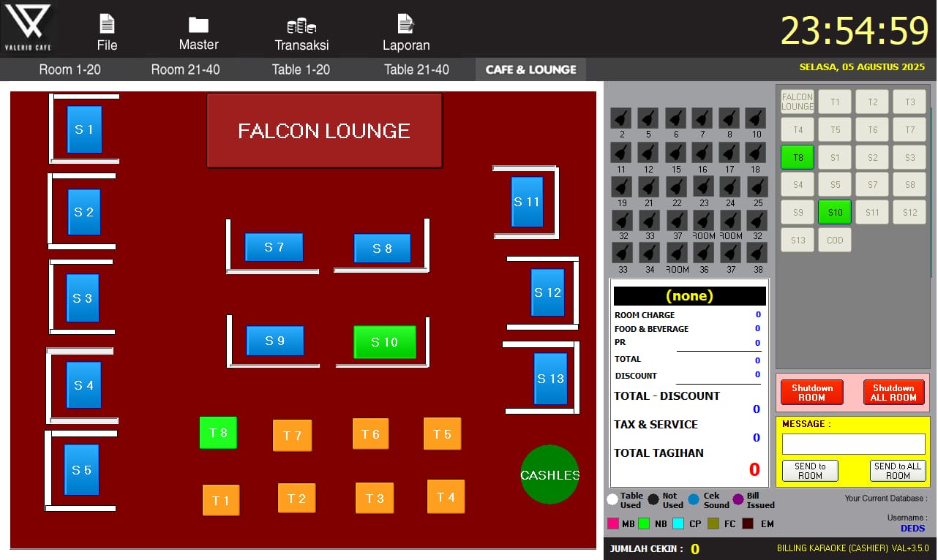
Task: Click the Valerio Cafe logo
Action: pos(29,27)
